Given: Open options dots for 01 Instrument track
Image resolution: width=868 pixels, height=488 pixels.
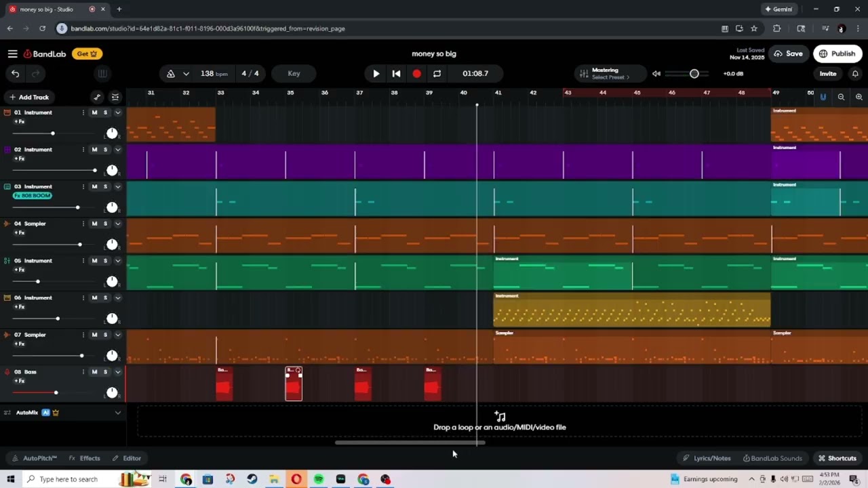Looking at the screenshot, I should (83, 113).
